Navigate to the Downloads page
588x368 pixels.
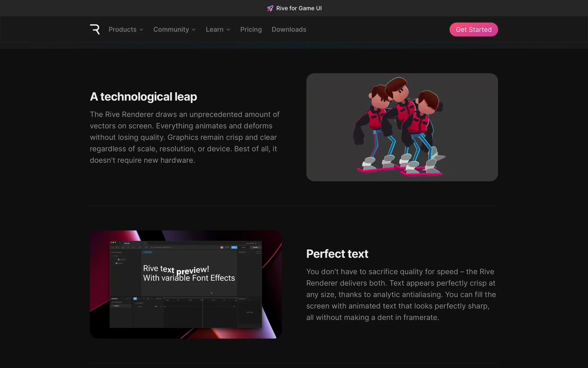click(x=289, y=29)
